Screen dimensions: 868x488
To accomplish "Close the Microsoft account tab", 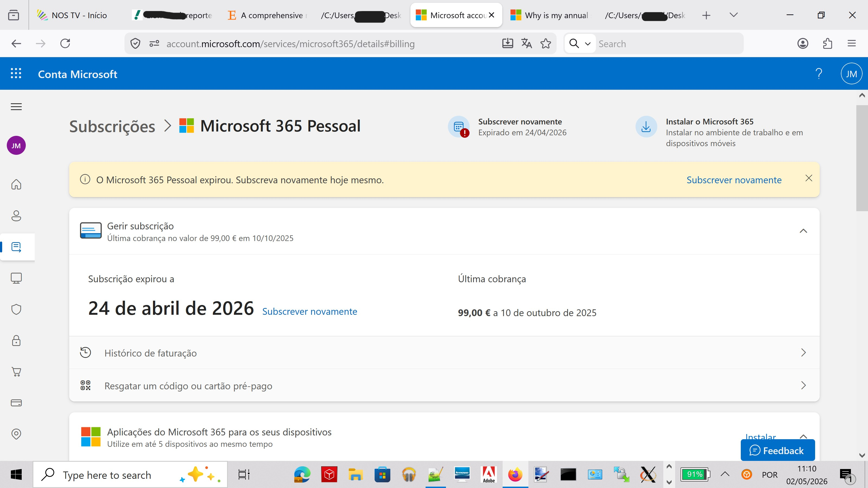I will pyautogui.click(x=492, y=15).
